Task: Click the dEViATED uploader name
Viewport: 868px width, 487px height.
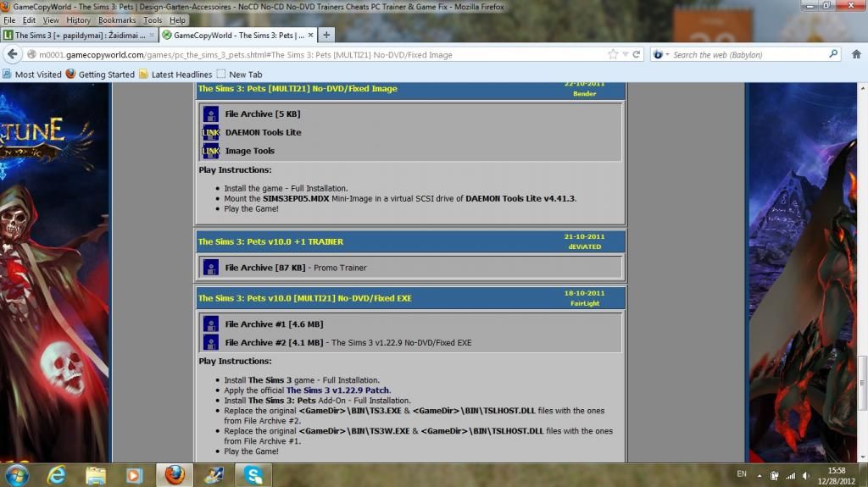Action: [x=585, y=246]
